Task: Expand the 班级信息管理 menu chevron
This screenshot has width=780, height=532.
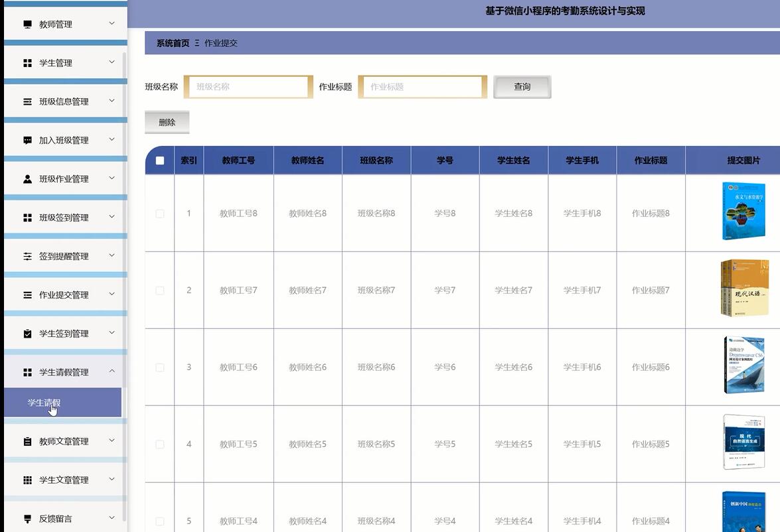Action: [x=112, y=101]
